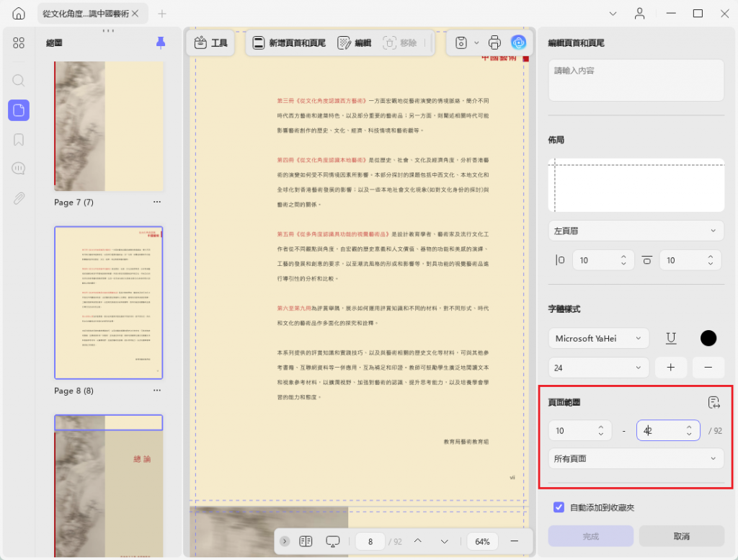Click the 移除 remove button
This screenshot has width=738, height=560.
399,43
